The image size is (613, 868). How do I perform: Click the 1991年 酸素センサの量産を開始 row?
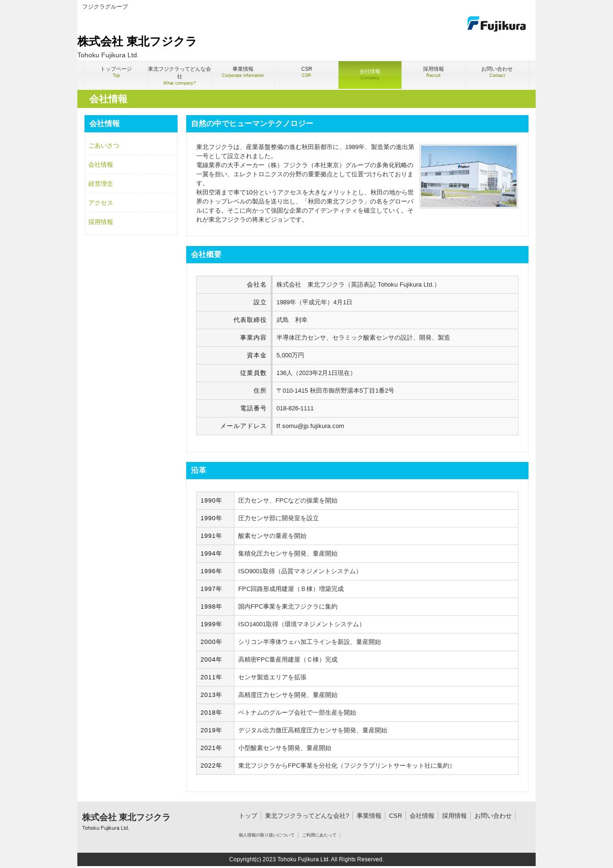pyautogui.click(x=357, y=536)
